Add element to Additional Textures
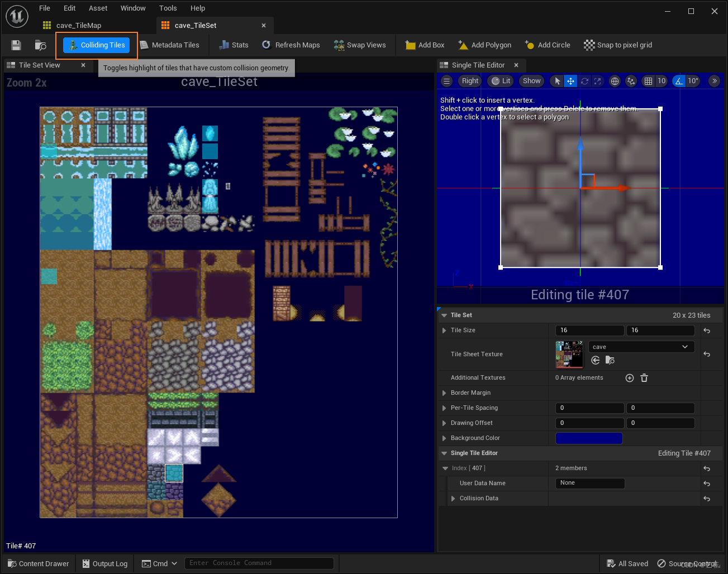The image size is (728, 574). pos(630,378)
